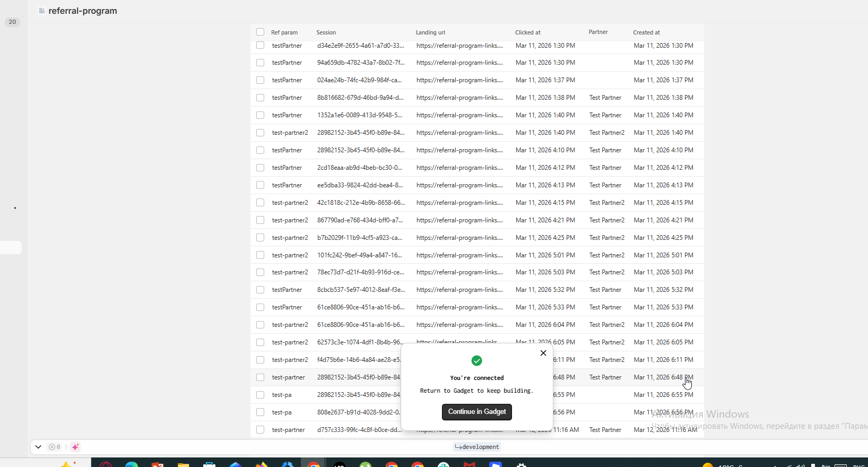The height and width of the screenshot is (467, 868).
Task: Check the row for session 42c1818c-212e
Action: (x=260, y=203)
